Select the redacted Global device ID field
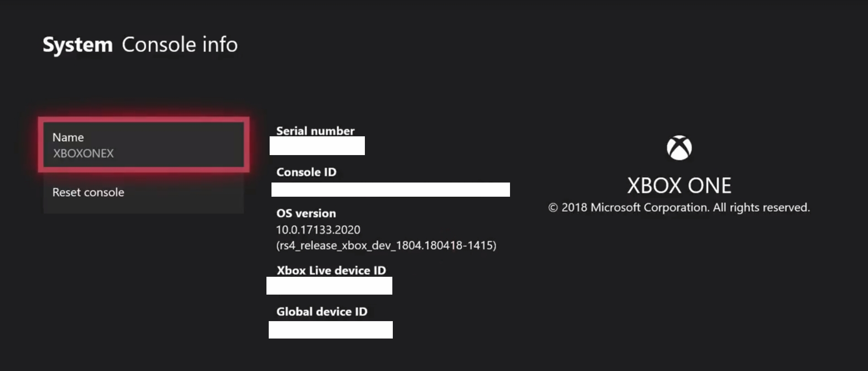868x371 pixels. click(x=330, y=329)
